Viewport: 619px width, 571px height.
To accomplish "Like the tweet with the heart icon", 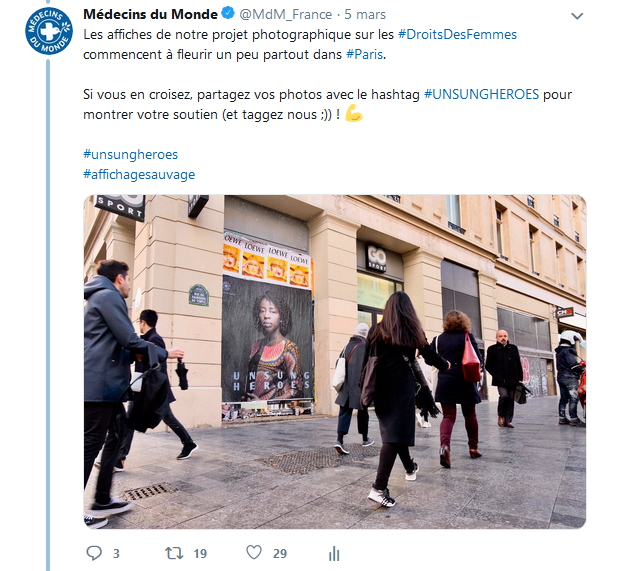I will 254,552.
